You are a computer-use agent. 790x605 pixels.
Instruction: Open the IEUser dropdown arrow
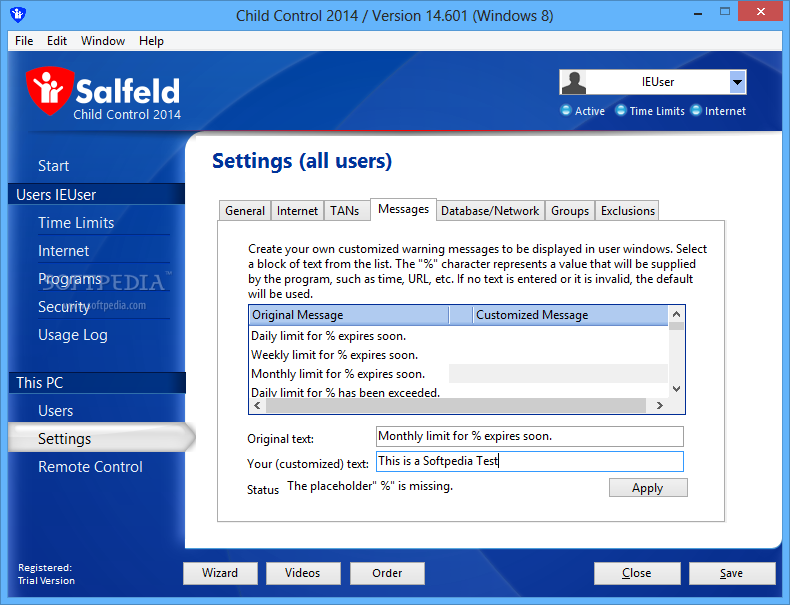click(737, 82)
